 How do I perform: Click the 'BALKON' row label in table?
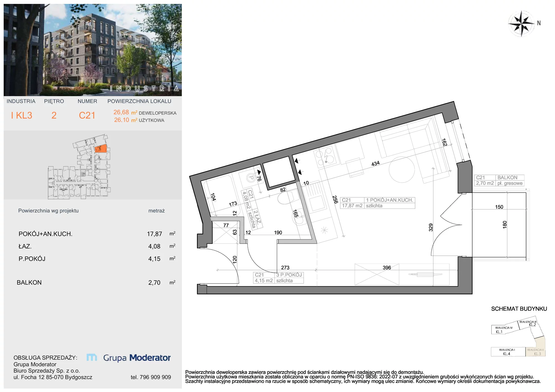[29, 282]
